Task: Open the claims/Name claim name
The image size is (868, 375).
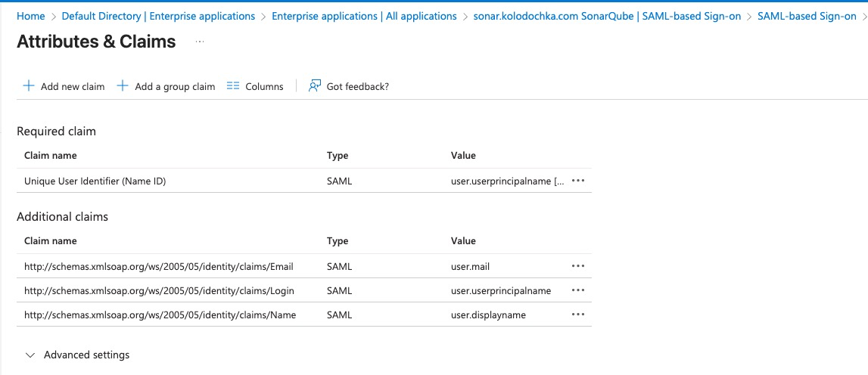Action: click(x=160, y=315)
